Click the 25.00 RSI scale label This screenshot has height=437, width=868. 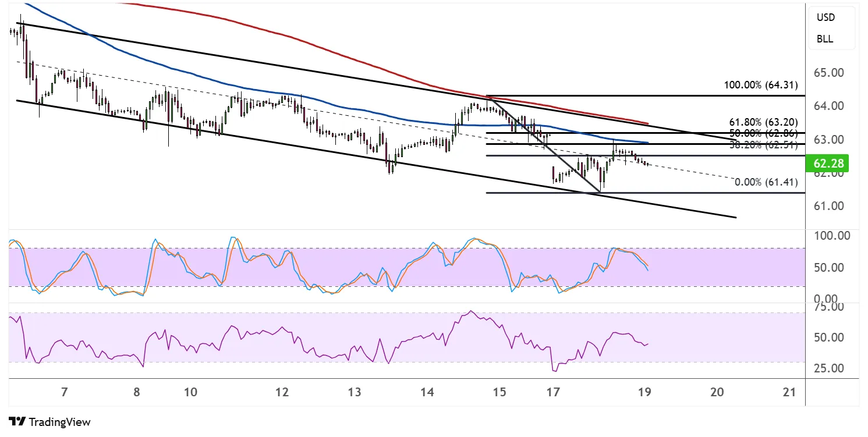(x=830, y=368)
